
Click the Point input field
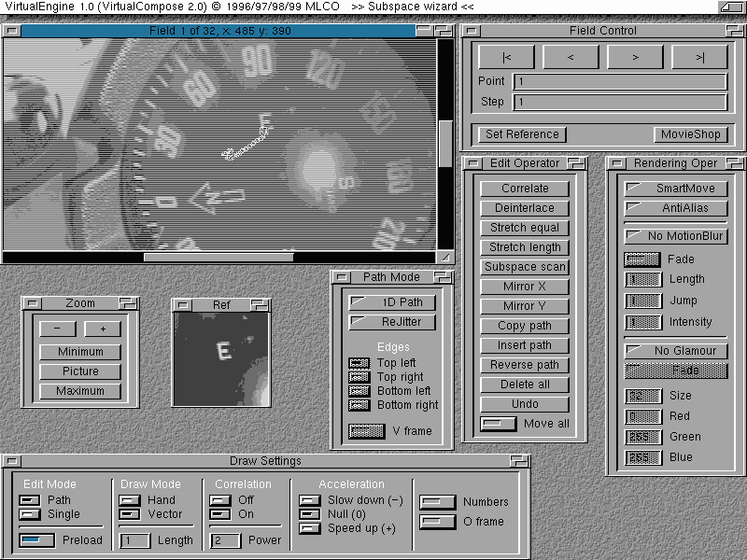tap(620, 82)
